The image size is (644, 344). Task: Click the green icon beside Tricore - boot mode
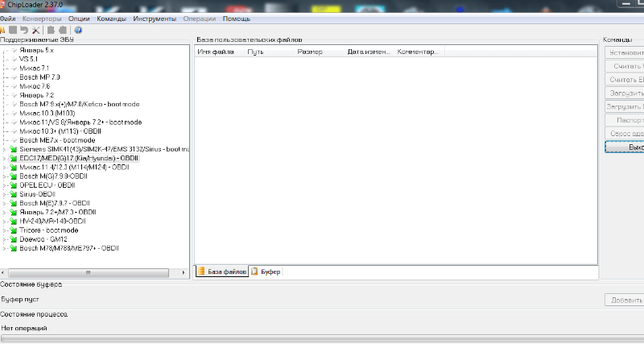point(13,230)
